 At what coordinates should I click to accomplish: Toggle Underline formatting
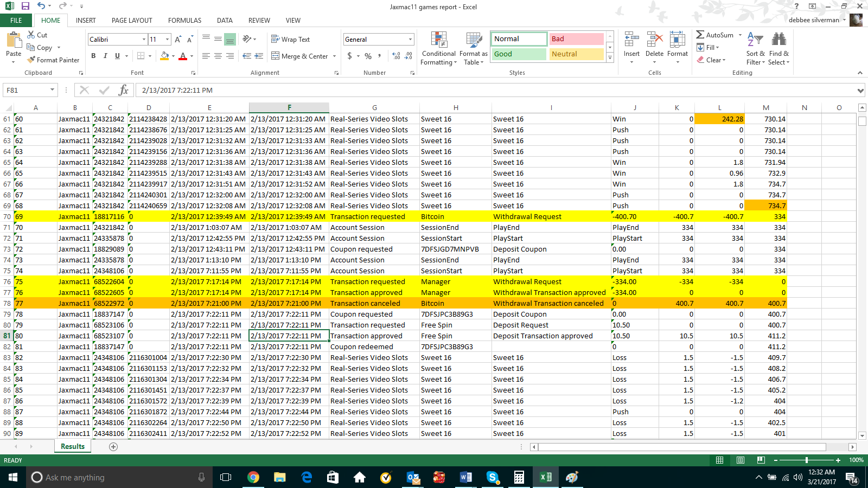[117, 56]
